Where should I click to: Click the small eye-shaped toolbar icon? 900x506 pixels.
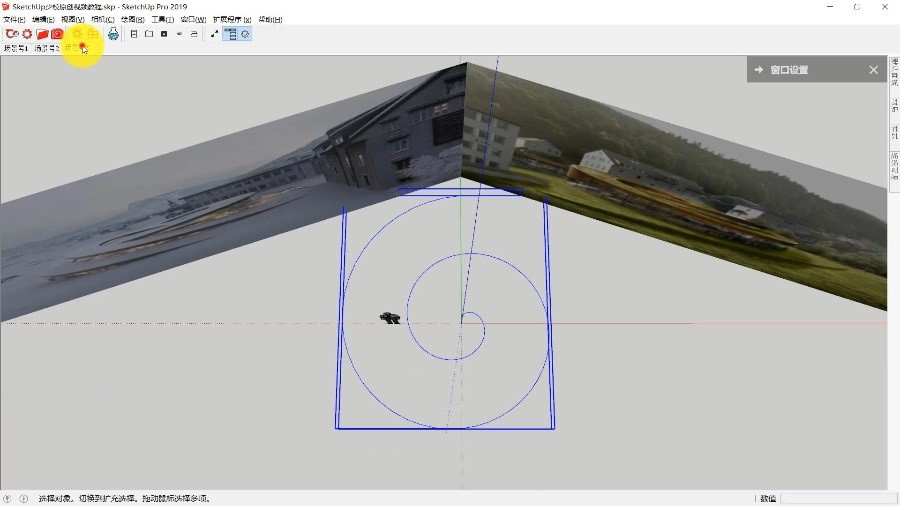(x=180, y=34)
